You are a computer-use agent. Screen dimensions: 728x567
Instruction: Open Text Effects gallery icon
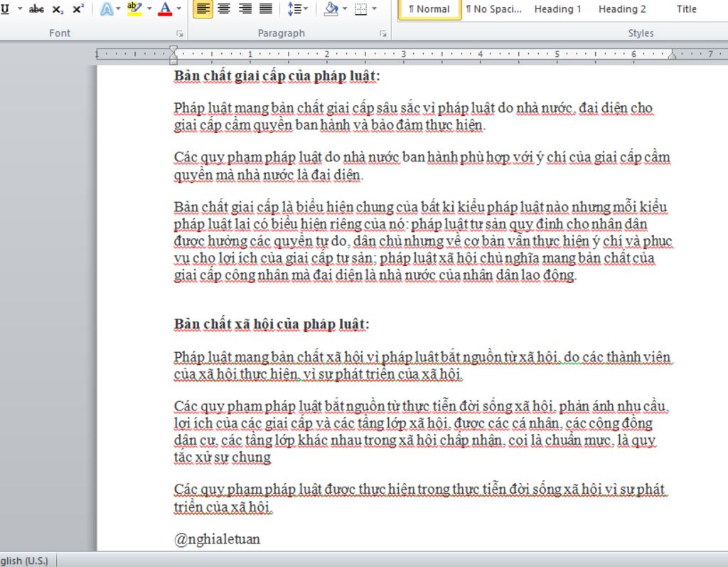coord(107,9)
